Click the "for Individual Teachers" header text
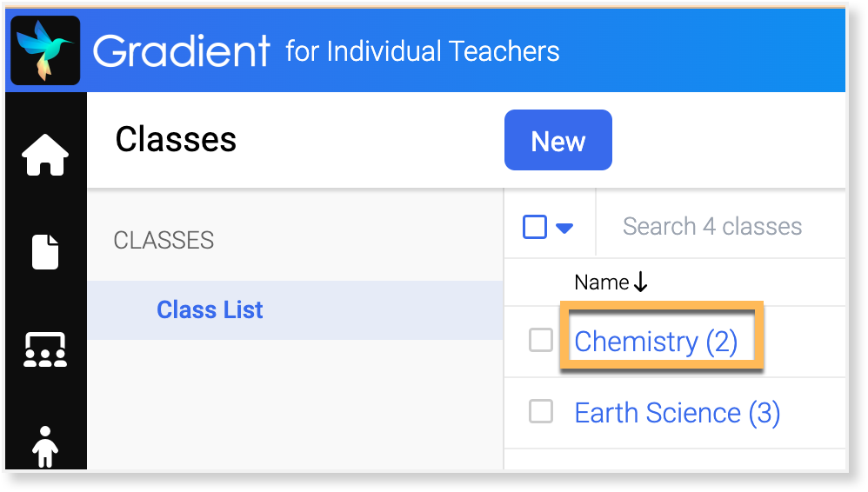 point(423,51)
